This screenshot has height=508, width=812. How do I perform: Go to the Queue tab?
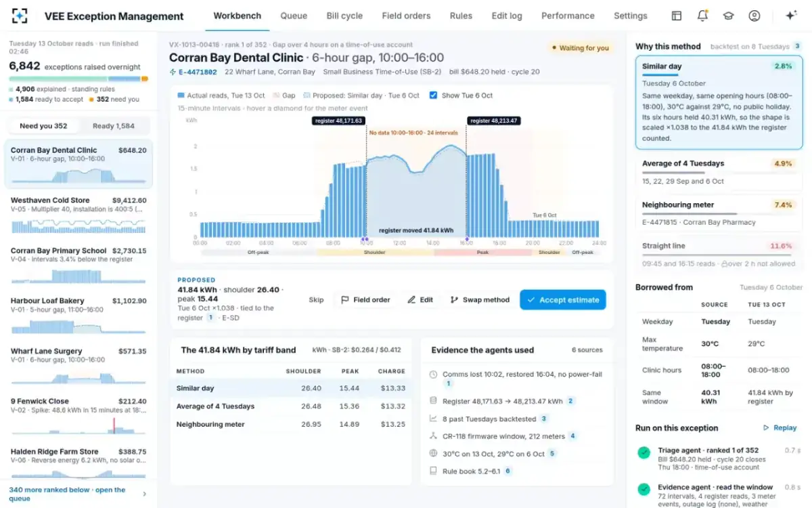point(293,16)
